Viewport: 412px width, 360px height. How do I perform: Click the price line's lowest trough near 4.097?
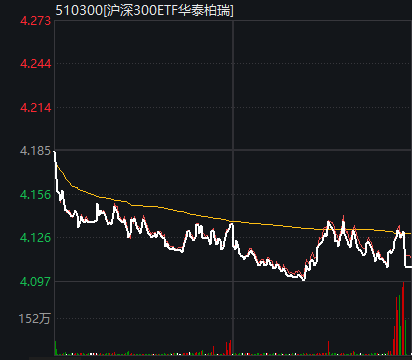(x=303, y=279)
